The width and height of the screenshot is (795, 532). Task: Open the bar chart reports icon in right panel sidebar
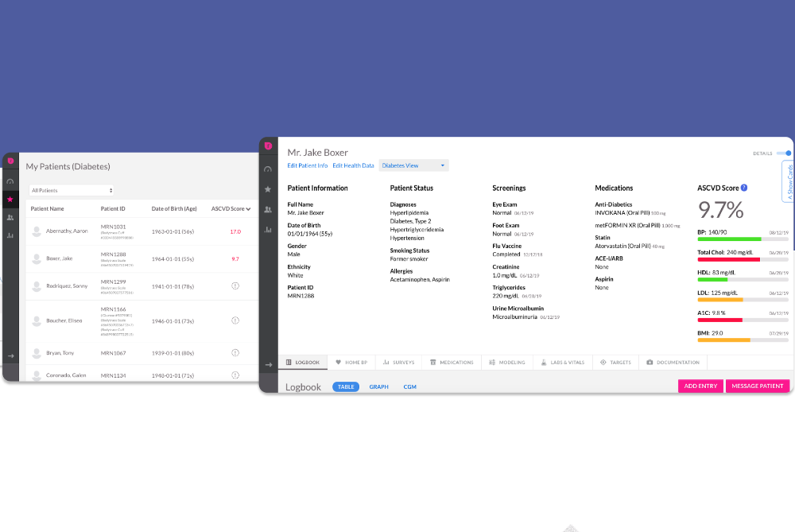point(268,230)
